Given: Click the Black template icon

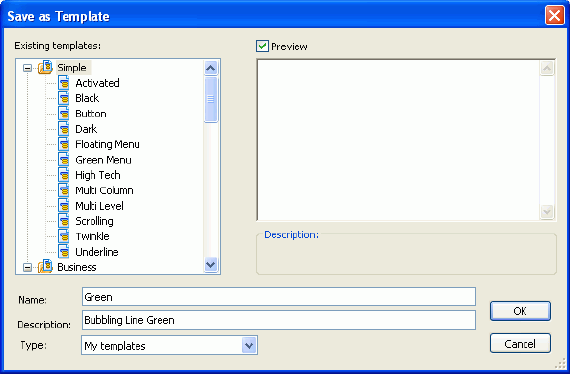Looking at the screenshot, I should pos(64,98).
